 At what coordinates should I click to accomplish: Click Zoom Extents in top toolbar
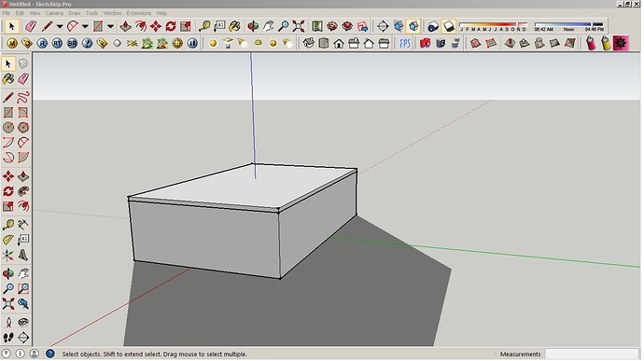[x=299, y=27]
